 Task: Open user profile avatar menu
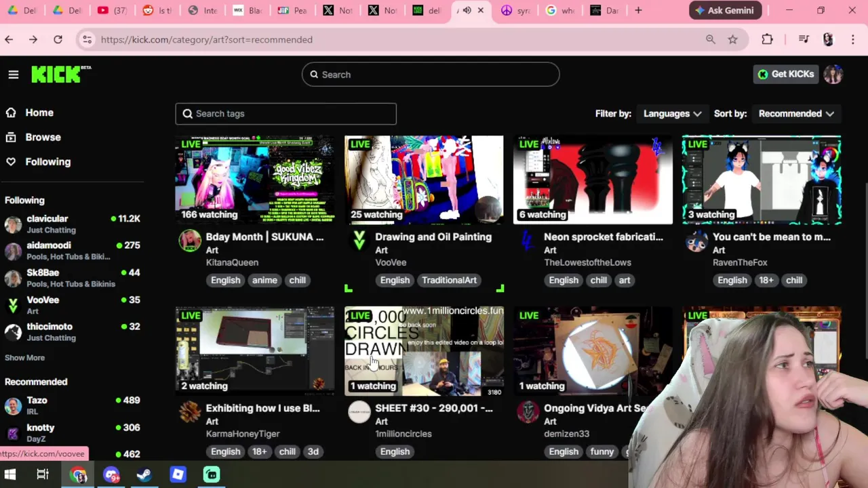(833, 75)
